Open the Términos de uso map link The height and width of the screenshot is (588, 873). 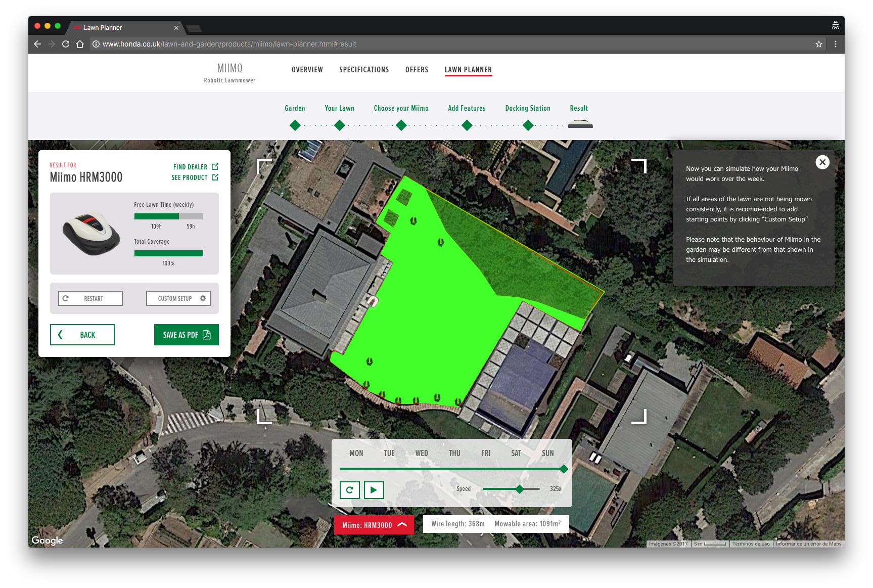coord(751,544)
